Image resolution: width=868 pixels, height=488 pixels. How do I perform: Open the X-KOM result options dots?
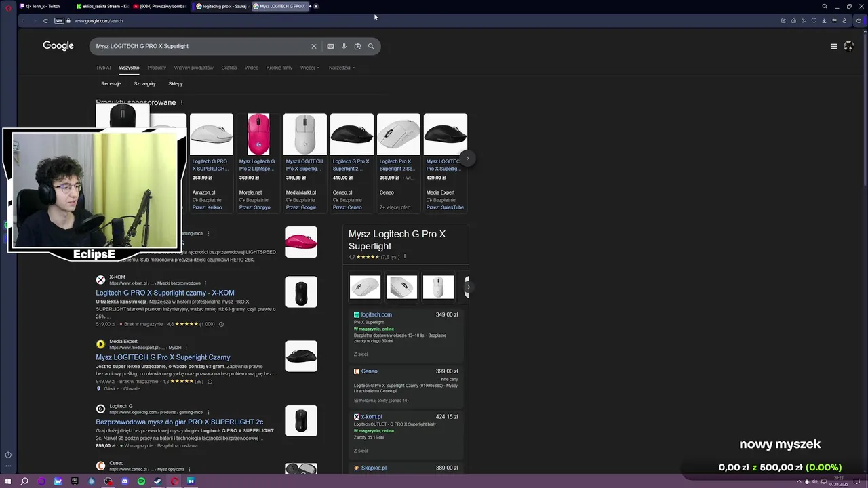tap(205, 283)
